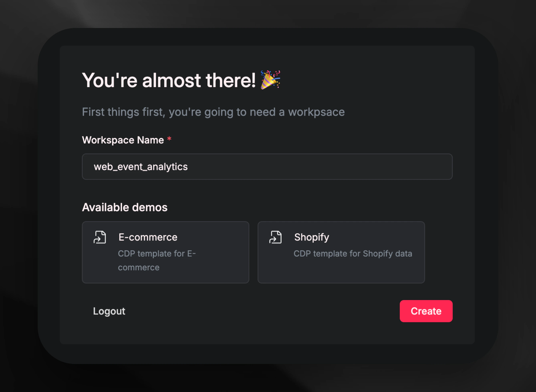The image size is (536, 392).
Task: Click the Workspace Name label
Action: 123,140
